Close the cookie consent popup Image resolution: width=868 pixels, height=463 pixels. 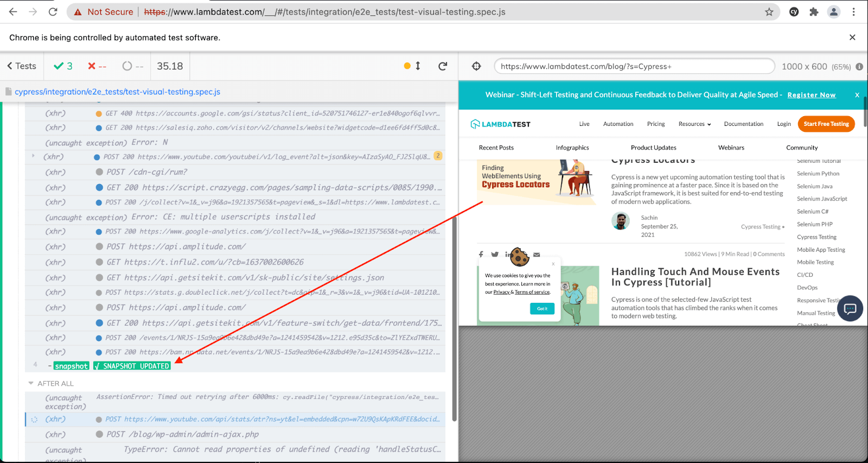click(x=553, y=264)
